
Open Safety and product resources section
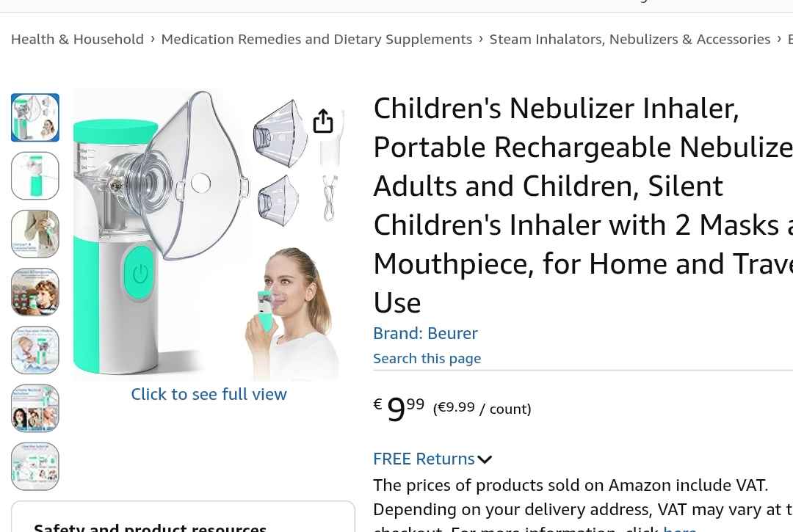coord(151,525)
